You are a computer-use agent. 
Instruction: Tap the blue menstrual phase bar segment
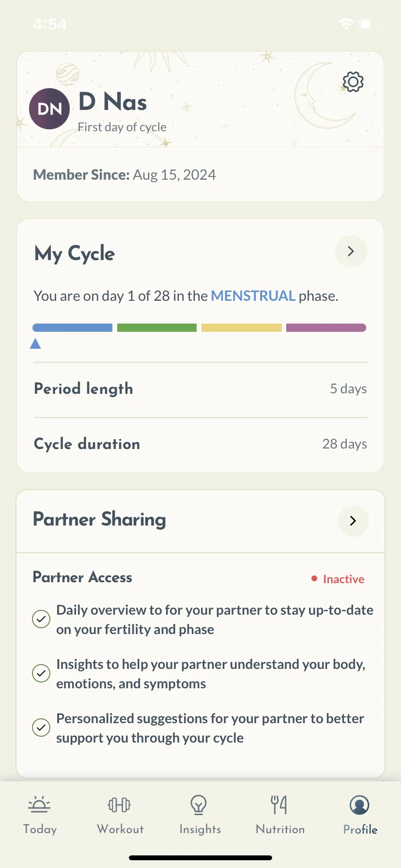point(72,328)
